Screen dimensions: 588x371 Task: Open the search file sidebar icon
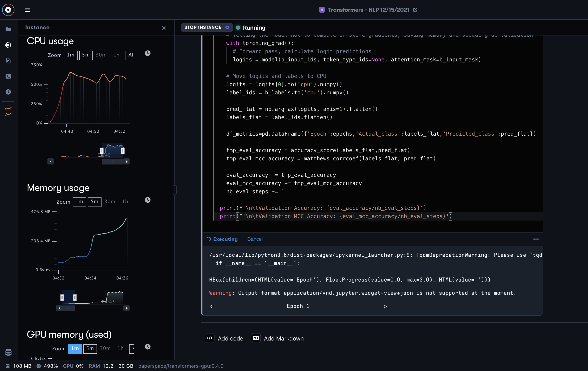coord(8,60)
